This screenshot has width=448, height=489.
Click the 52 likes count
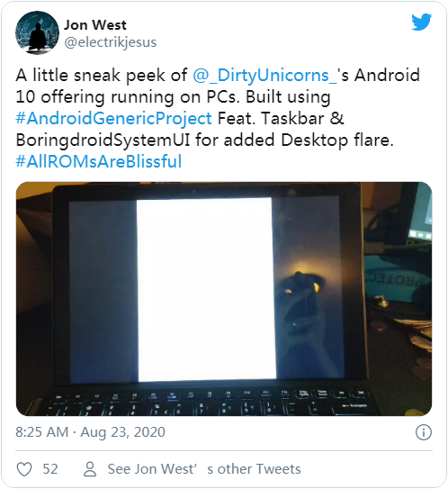click(x=50, y=469)
